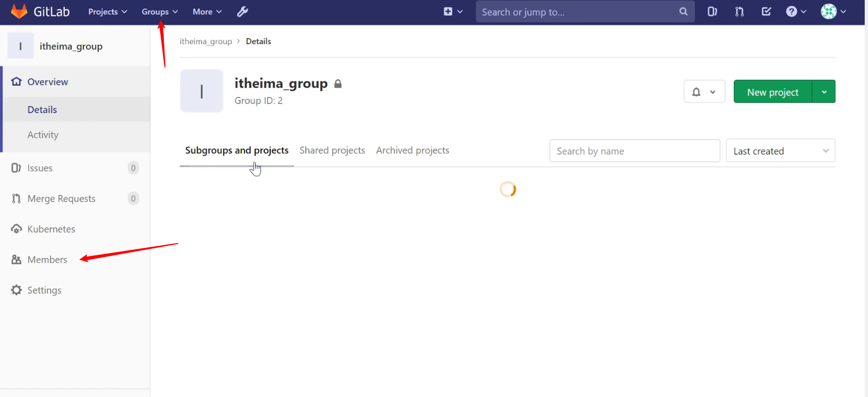Open the help question mark menu

(x=795, y=11)
